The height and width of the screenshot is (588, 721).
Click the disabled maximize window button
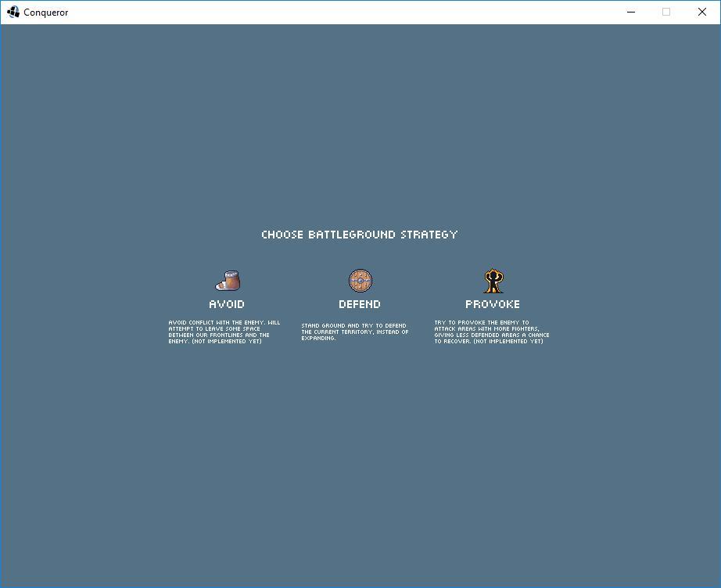tap(666, 12)
